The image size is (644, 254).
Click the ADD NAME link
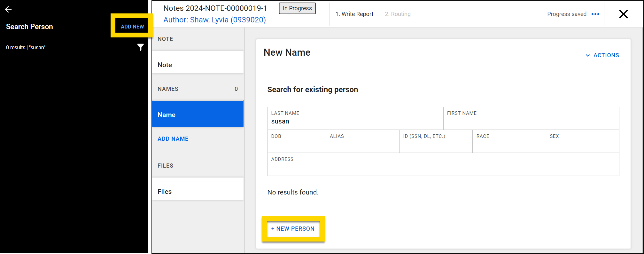tap(173, 139)
